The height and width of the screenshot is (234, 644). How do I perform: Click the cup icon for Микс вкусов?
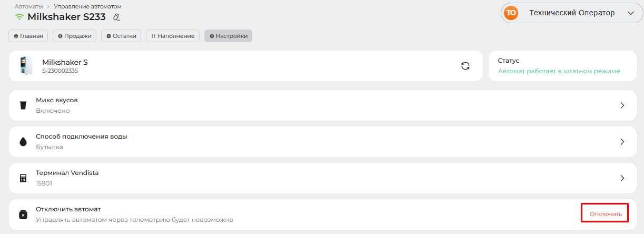[x=23, y=105]
